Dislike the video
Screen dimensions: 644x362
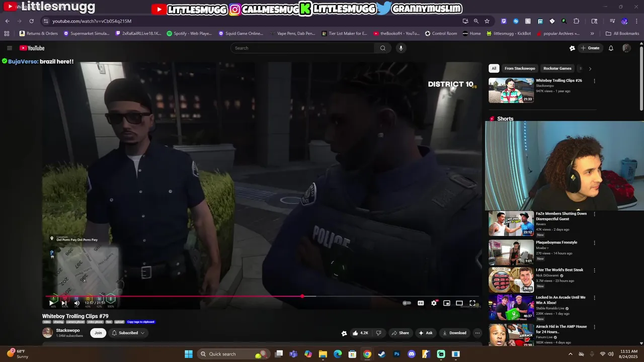pyautogui.click(x=378, y=333)
